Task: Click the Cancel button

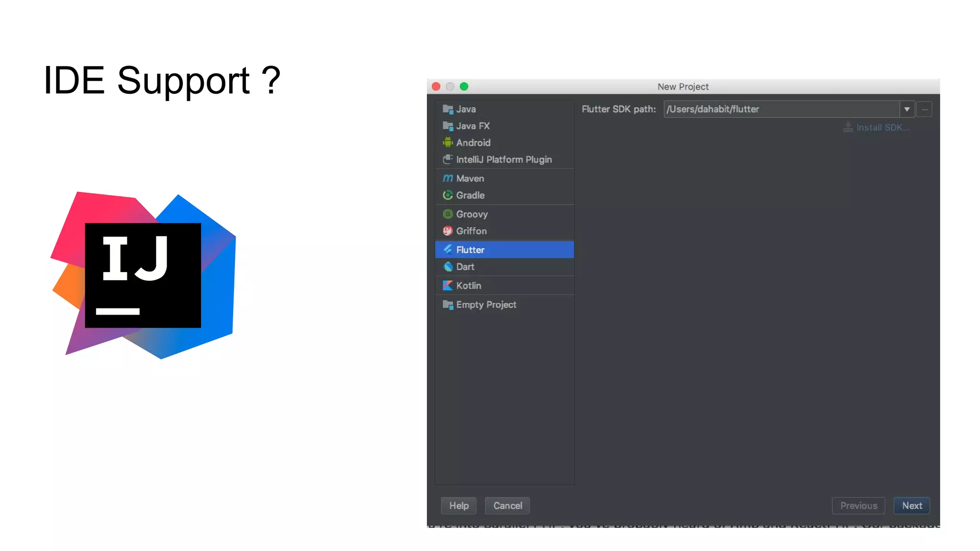Action: coord(507,506)
